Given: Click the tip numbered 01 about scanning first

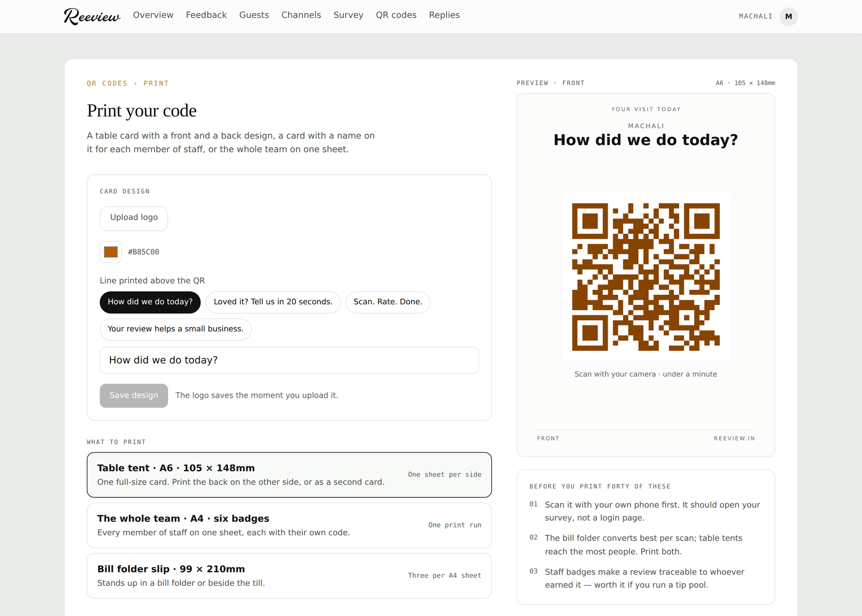Looking at the screenshot, I should [646, 511].
